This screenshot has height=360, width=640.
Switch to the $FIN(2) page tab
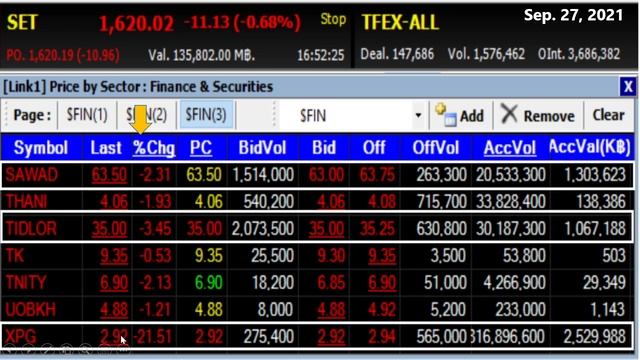coord(147,115)
